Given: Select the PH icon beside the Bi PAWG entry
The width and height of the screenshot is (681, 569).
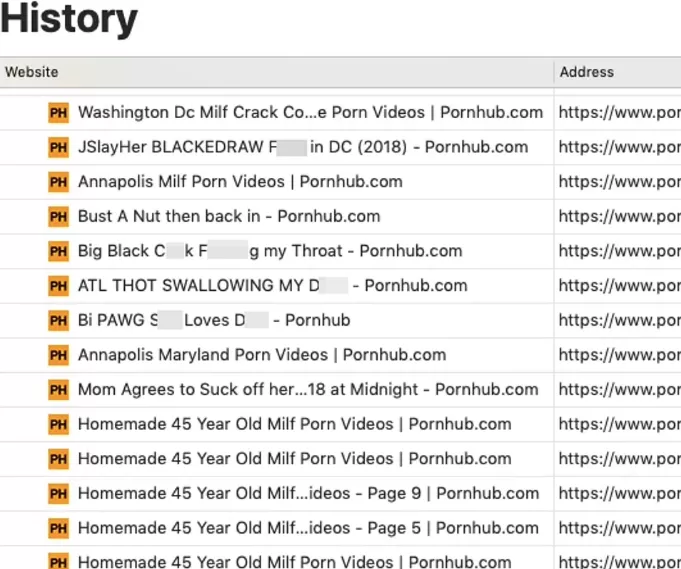Looking at the screenshot, I should click(58, 321).
